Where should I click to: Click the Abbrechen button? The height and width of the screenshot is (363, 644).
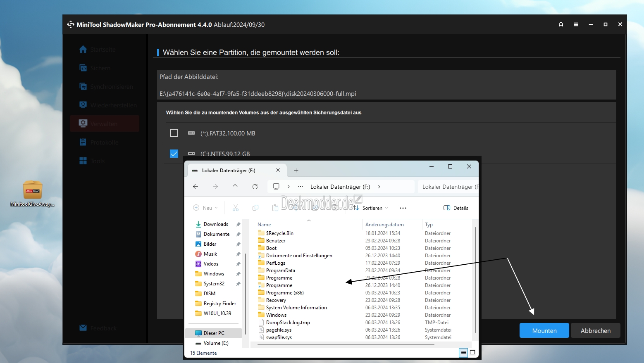tap(596, 330)
